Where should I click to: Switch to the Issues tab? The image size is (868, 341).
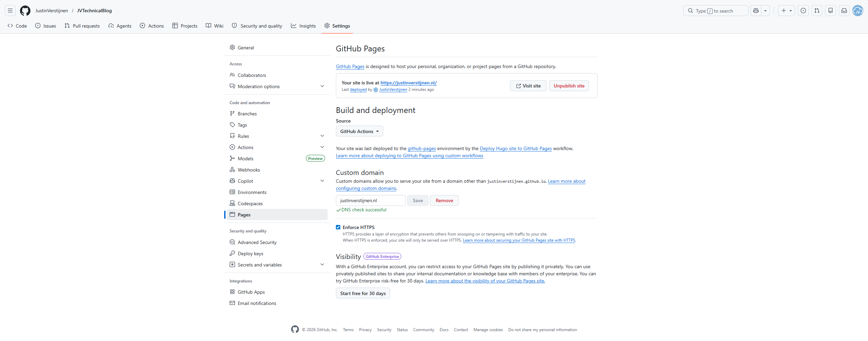point(46,26)
